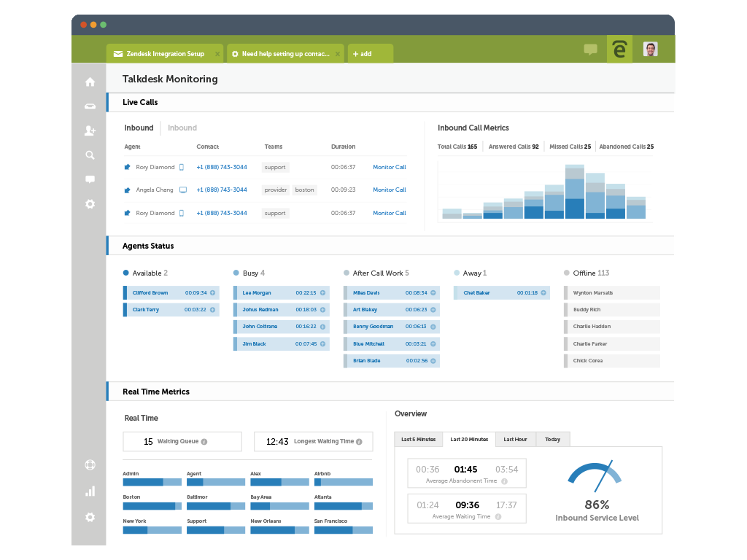Open the user profile avatar
The width and height of the screenshot is (747, 560).
650,49
